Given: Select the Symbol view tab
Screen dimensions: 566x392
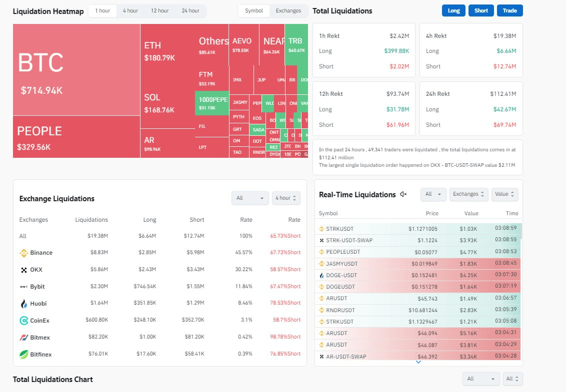Looking at the screenshot, I should pos(254,11).
